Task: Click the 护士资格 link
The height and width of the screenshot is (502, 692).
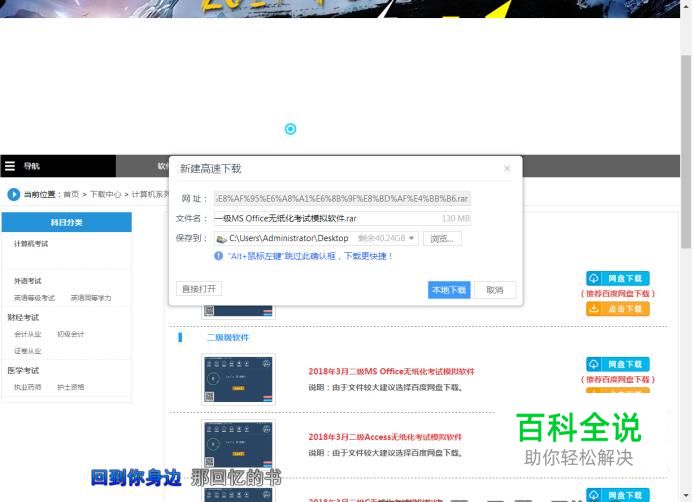Action: (x=71, y=387)
